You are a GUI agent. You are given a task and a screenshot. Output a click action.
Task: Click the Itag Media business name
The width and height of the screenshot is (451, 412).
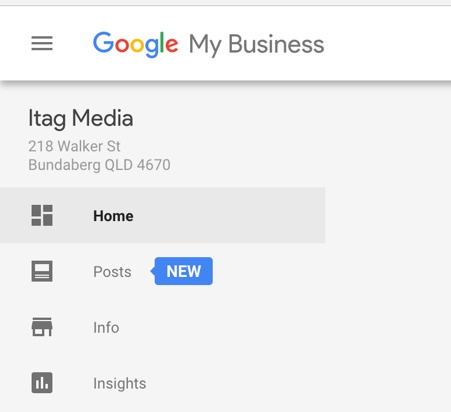click(x=81, y=119)
